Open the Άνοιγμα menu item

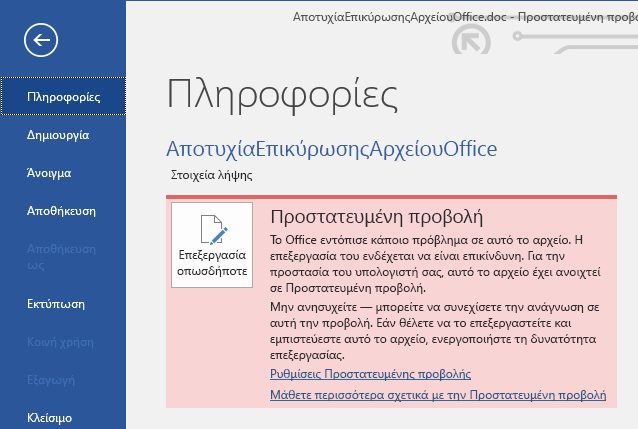pos(49,173)
